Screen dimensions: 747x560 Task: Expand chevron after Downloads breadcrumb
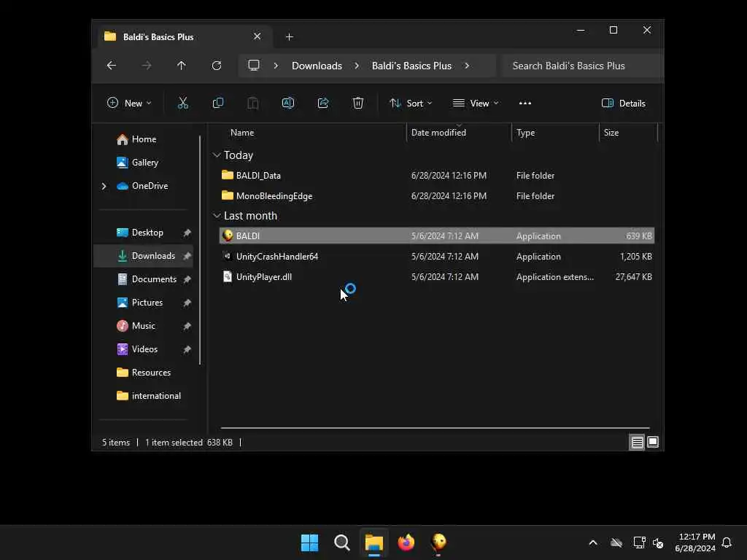coord(357,66)
